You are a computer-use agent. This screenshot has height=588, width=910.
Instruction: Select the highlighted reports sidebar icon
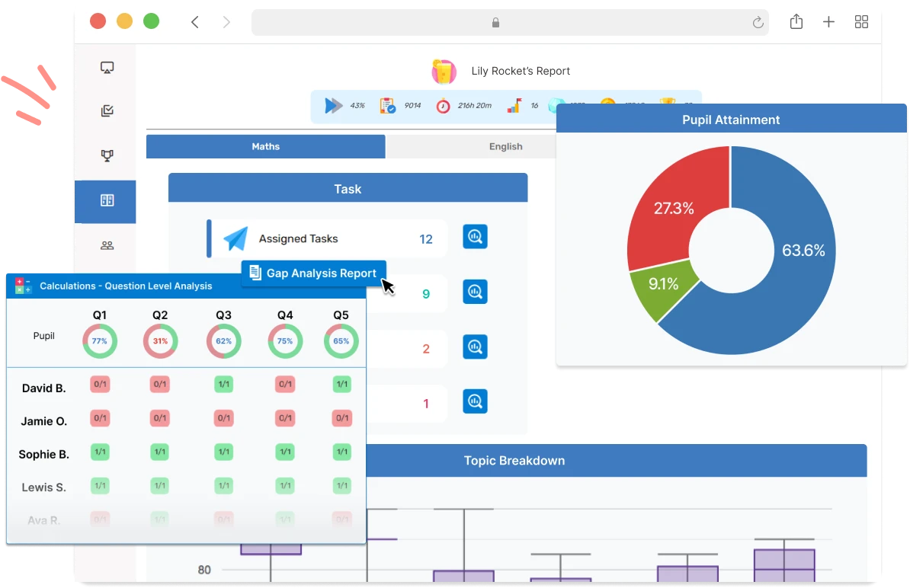(107, 201)
